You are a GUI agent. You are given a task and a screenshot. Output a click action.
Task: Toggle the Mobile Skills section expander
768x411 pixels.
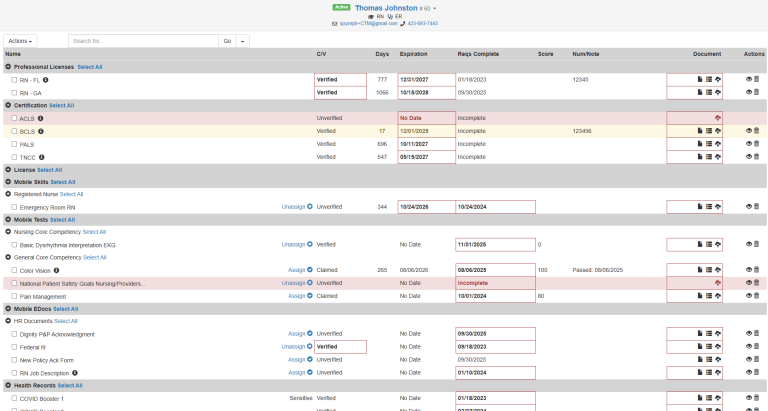(x=8, y=182)
